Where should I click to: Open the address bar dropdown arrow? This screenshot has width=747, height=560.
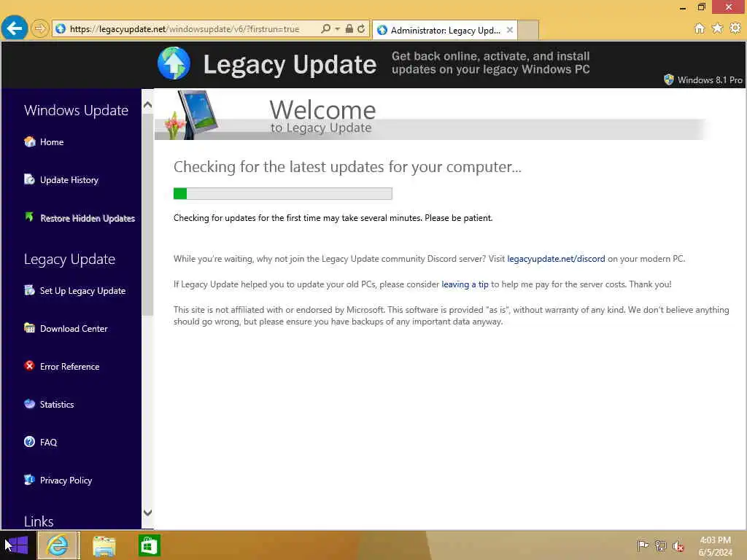pyautogui.click(x=337, y=29)
